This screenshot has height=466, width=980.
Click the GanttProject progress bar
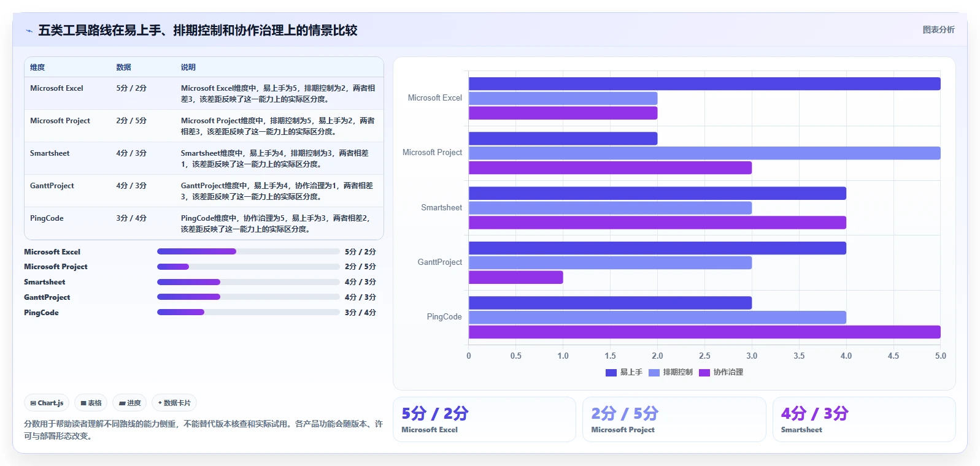tap(248, 297)
